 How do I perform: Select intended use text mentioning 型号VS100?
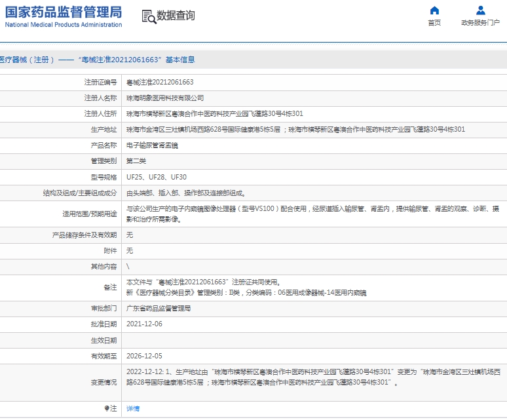coord(312,214)
